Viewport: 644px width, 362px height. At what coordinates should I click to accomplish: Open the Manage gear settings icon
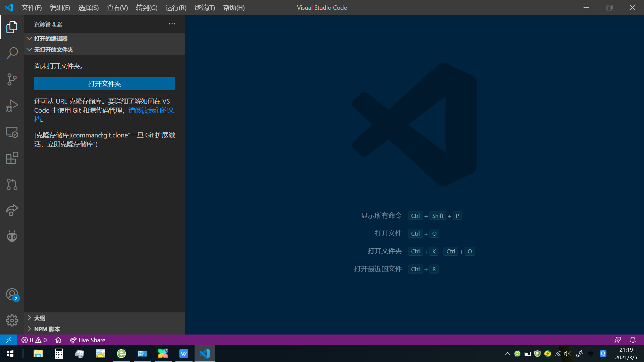[x=12, y=320]
